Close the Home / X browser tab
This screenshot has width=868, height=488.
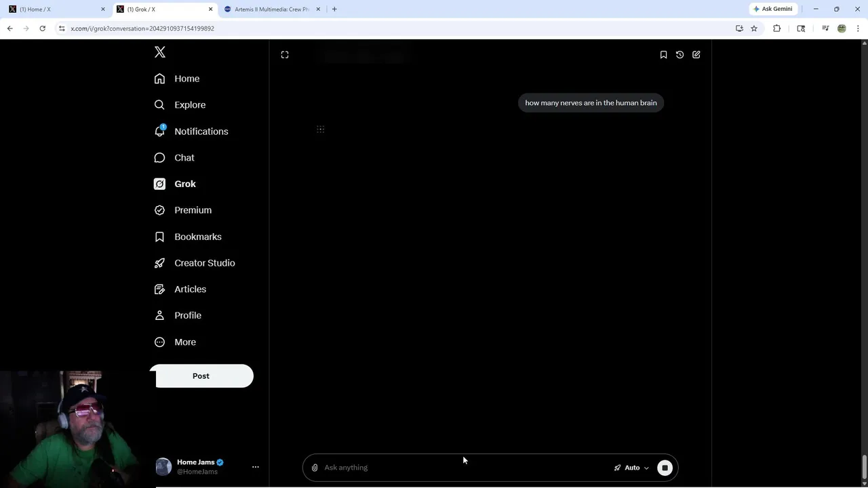point(103,9)
